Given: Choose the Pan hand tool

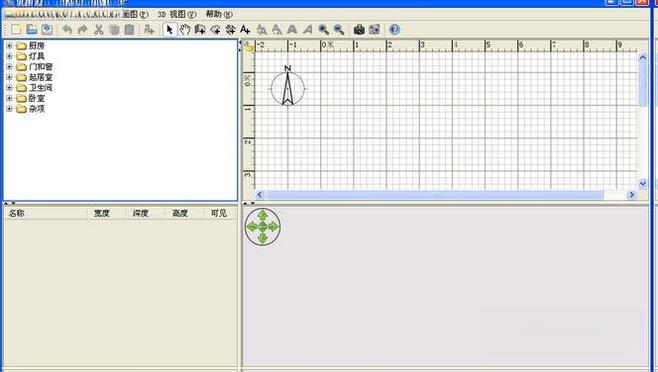Looking at the screenshot, I should pos(185,29).
